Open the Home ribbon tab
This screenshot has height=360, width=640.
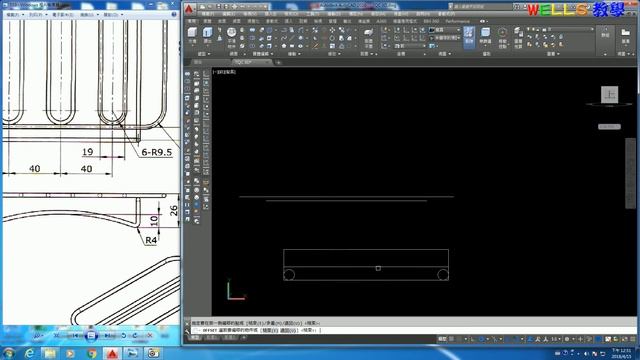pyautogui.click(x=192, y=21)
